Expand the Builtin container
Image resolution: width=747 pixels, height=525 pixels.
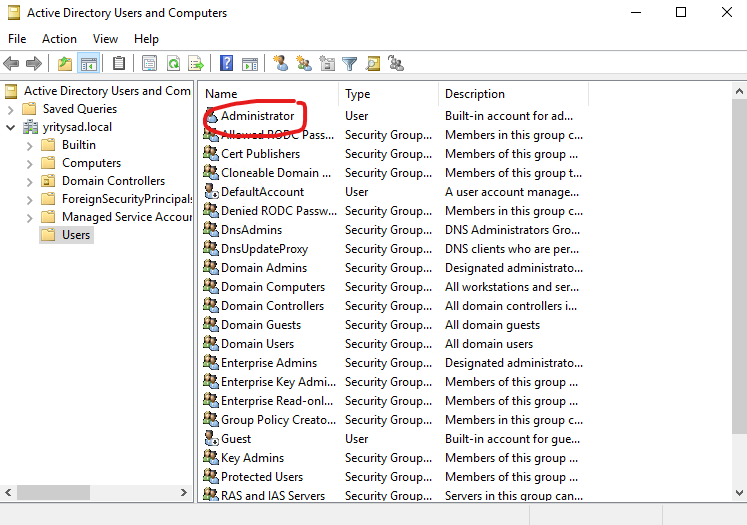30,145
